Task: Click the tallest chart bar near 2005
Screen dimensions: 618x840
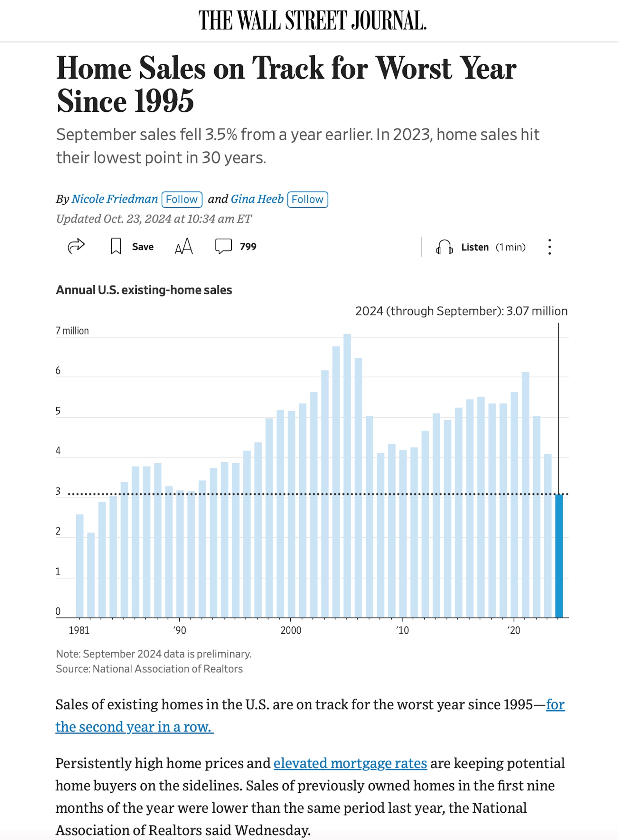Action: tap(347, 475)
